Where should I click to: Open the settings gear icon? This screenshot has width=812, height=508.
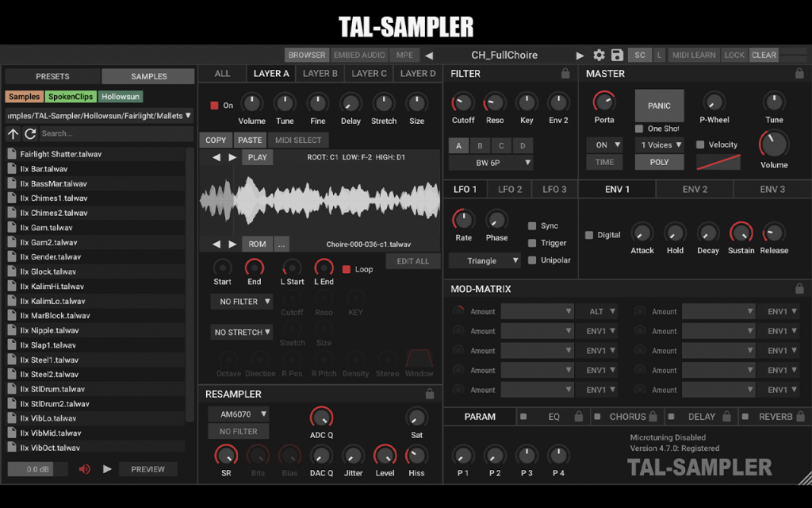[599, 55]
